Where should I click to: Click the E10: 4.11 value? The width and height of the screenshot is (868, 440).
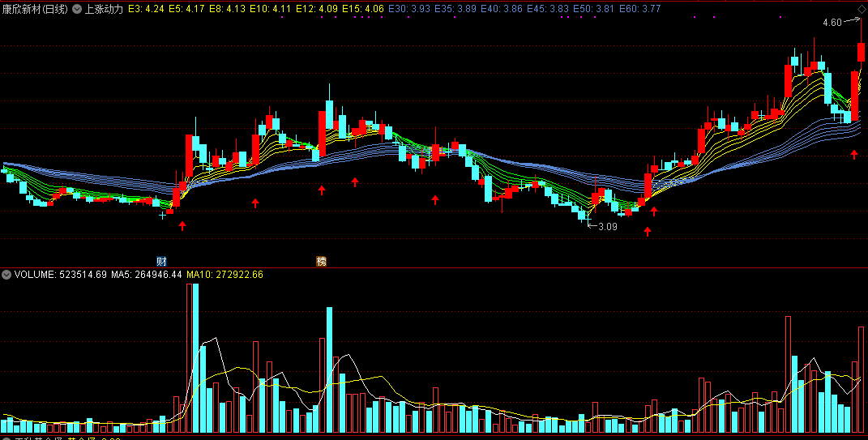[270, 10]
